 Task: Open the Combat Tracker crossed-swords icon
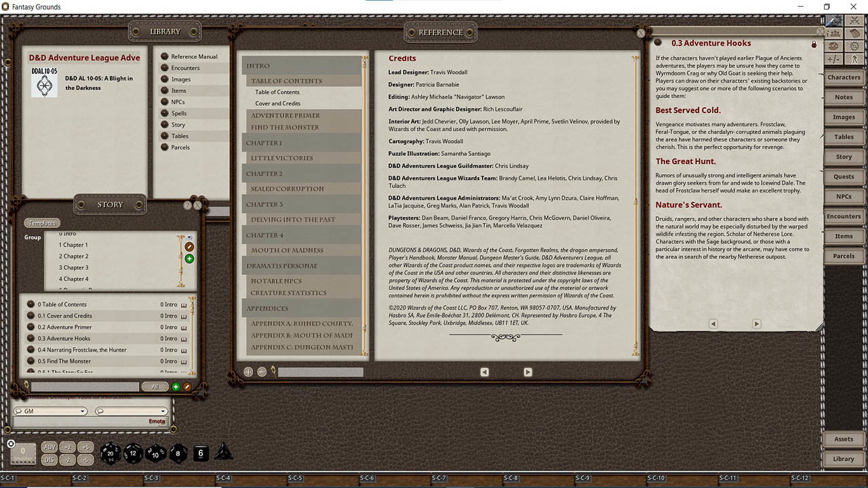click(x=854, y=20)
